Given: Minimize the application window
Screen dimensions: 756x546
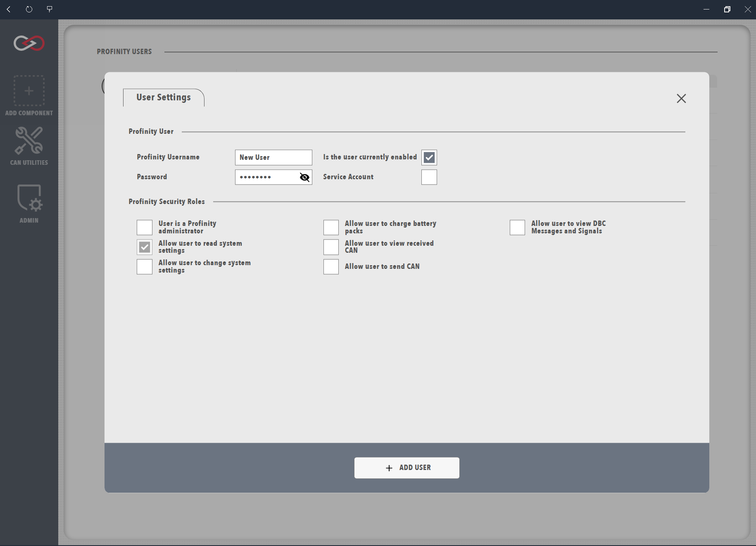Looking at the screenshot, I should click(706, 9).
